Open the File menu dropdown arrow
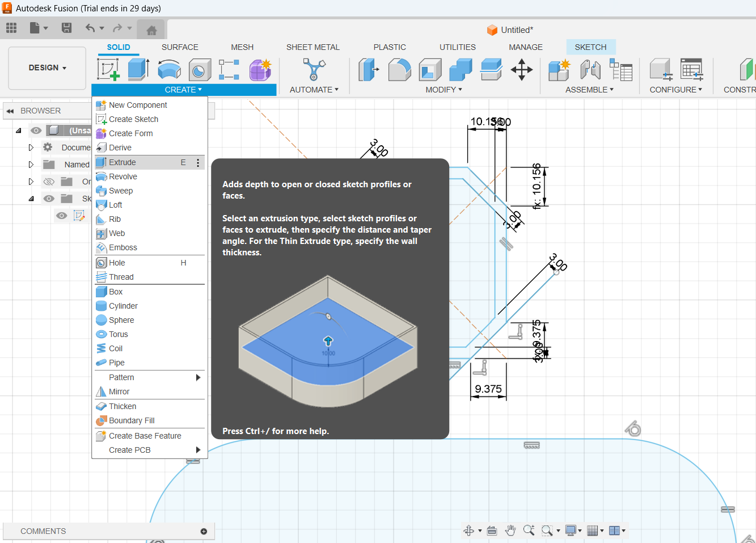 [45, 28]
